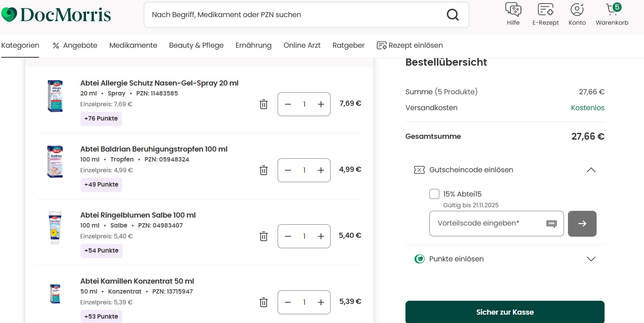Delete Abtei Allergie Schutz Nasen-Gel-Spray item
Screen dimensions: 644x323
264,104
